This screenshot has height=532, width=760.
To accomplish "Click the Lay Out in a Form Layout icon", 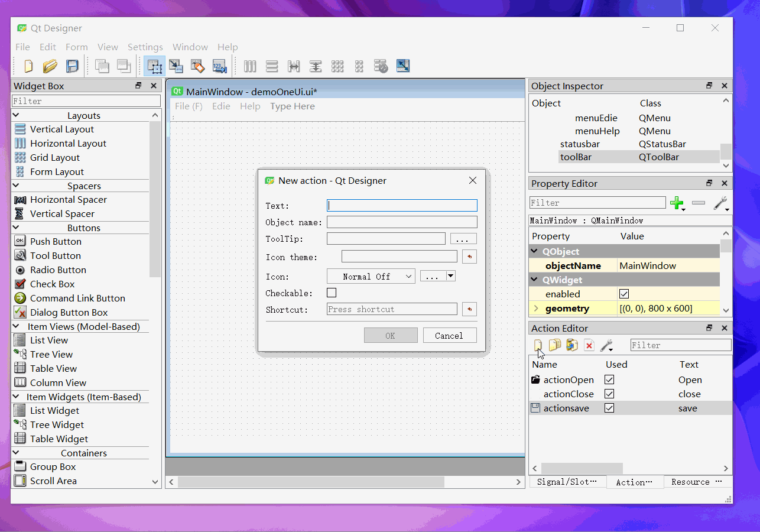I will [359, 66].
